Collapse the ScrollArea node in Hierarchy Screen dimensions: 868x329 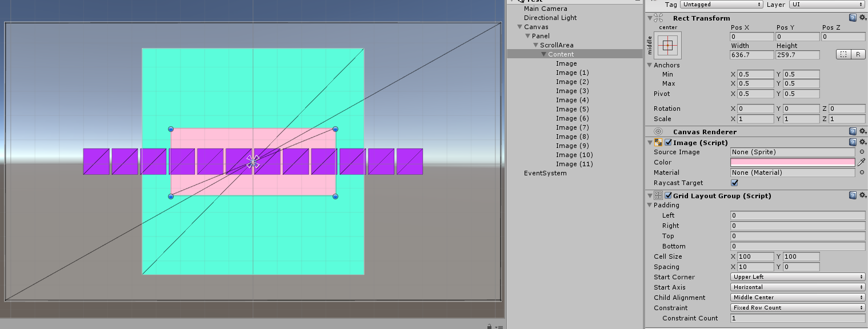tap(535, 45)
